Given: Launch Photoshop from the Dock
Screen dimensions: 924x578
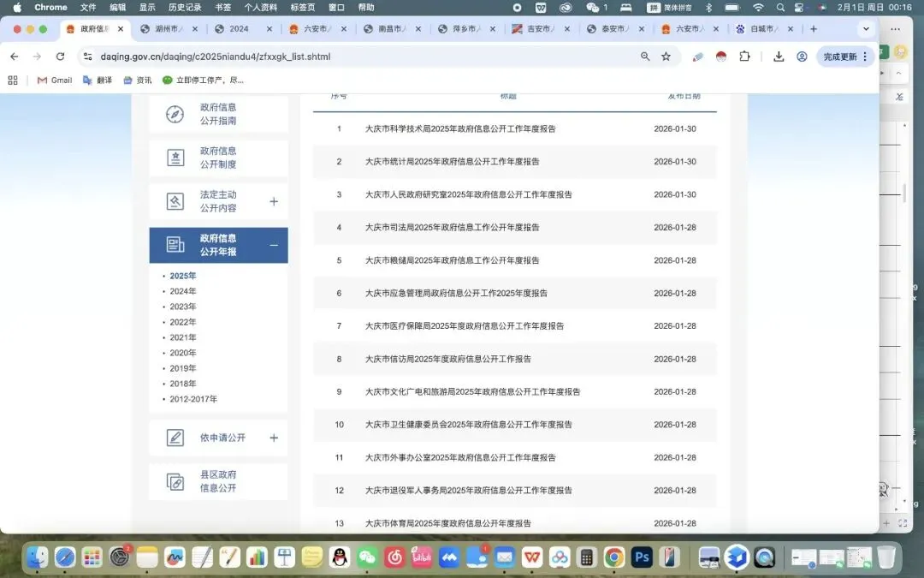Looking at the screenshot, I should [x=641, y=557].
